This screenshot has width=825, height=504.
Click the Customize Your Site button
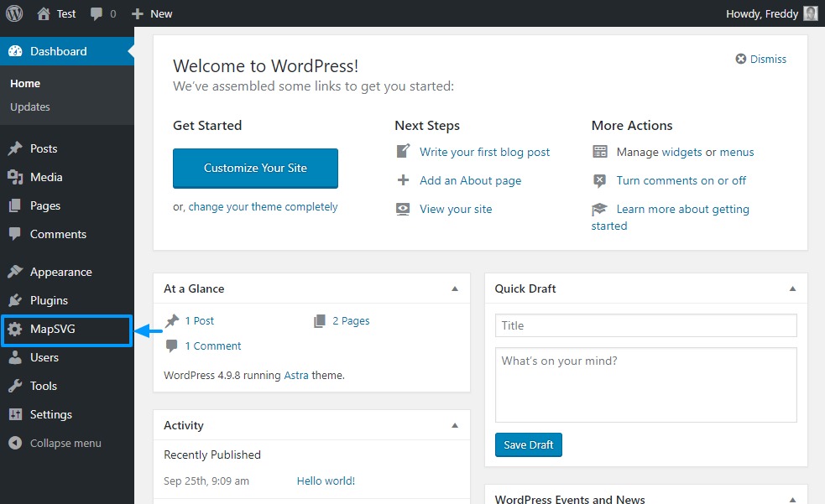[255, 169]
